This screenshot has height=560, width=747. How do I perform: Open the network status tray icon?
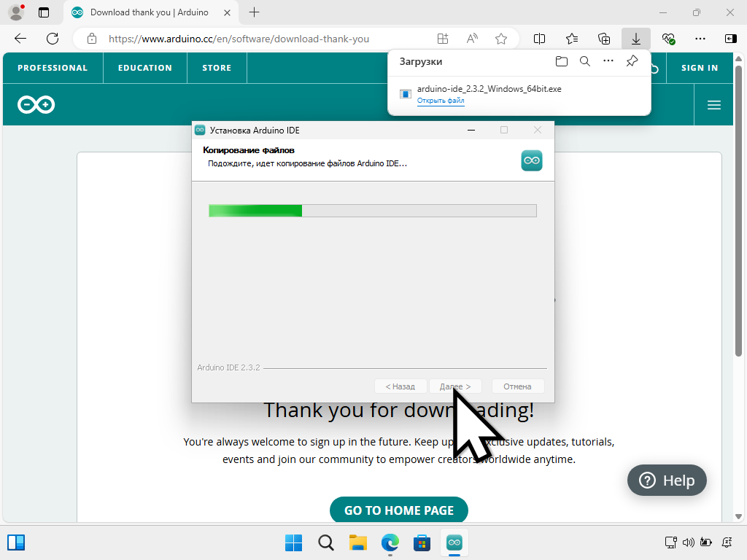coord(671,542)
